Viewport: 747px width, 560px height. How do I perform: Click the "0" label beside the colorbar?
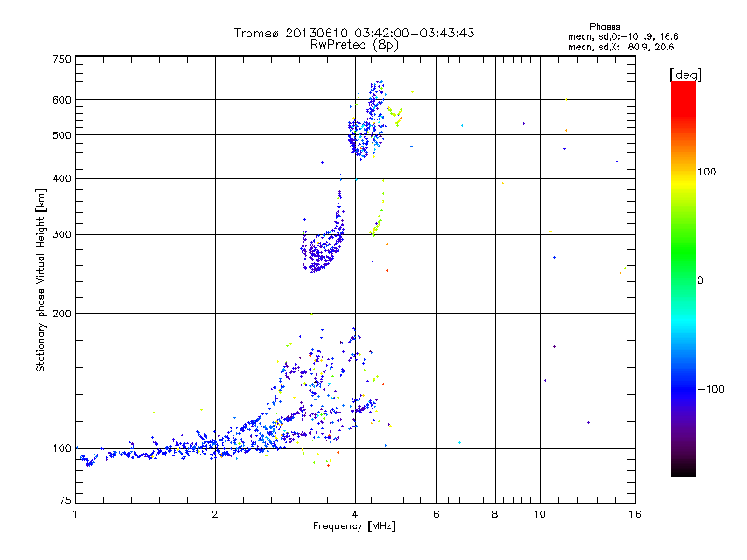point(700,281)
